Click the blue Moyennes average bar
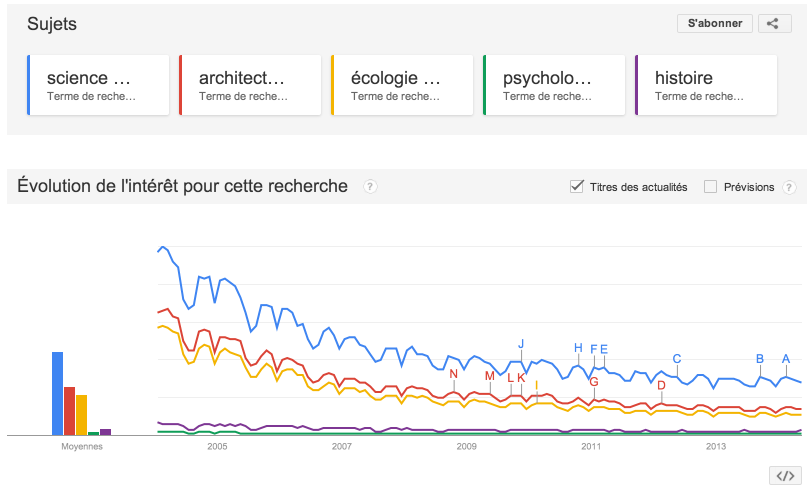Screen dimensions: 811x493 point(57,394)
